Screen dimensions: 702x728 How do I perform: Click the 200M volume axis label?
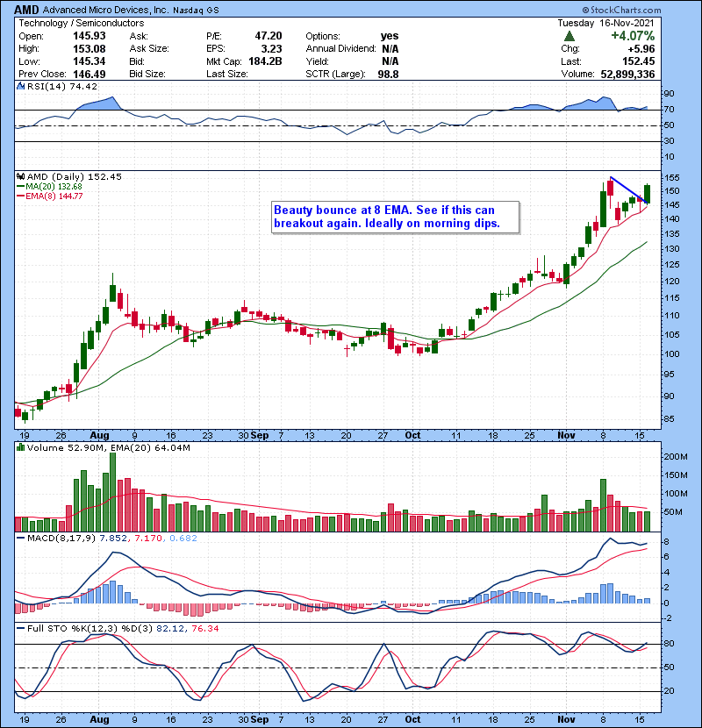point(676,457)
